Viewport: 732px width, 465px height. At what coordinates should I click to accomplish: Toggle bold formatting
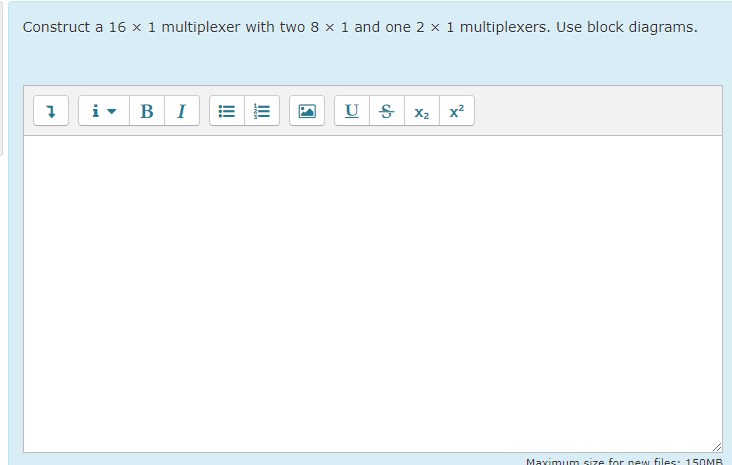point(147,111)
